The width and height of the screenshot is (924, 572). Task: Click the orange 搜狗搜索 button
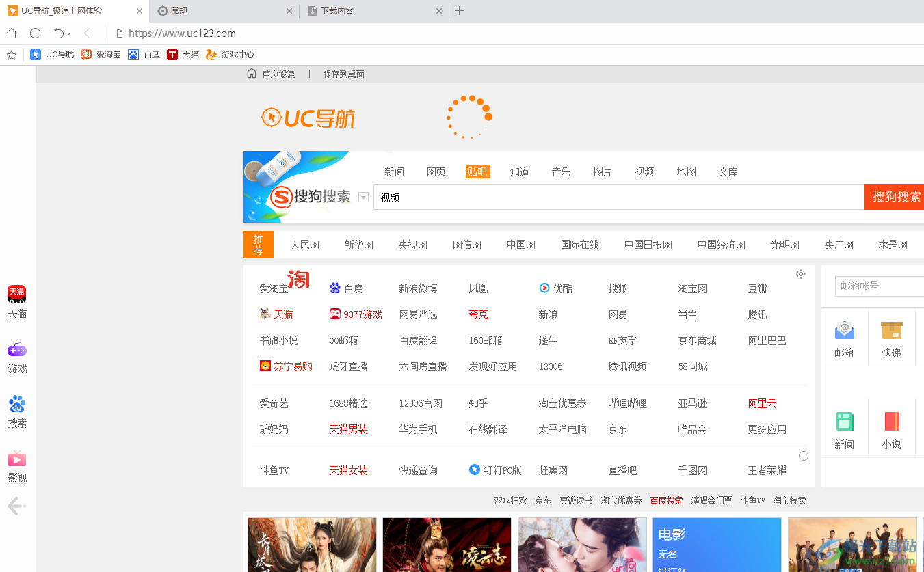(895, 197)
